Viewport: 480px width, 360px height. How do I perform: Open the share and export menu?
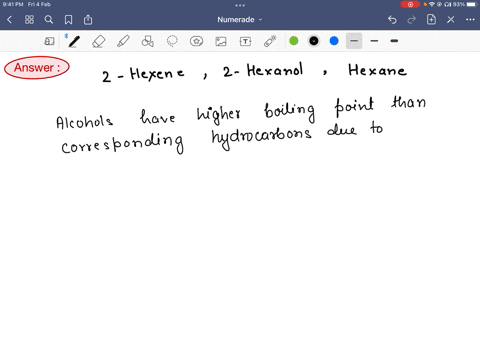pos(88,20)
